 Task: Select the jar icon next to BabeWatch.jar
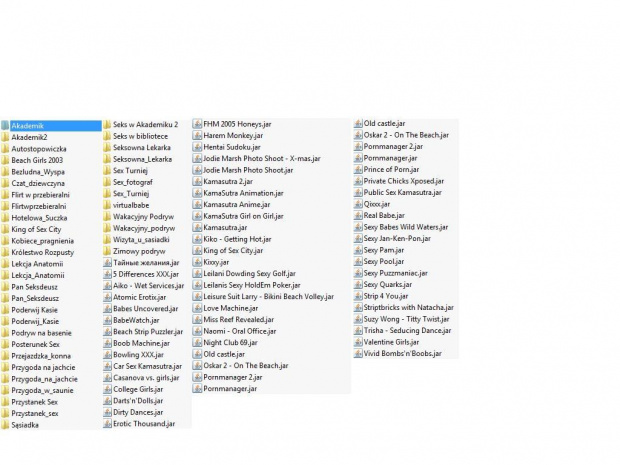point(107,320)
